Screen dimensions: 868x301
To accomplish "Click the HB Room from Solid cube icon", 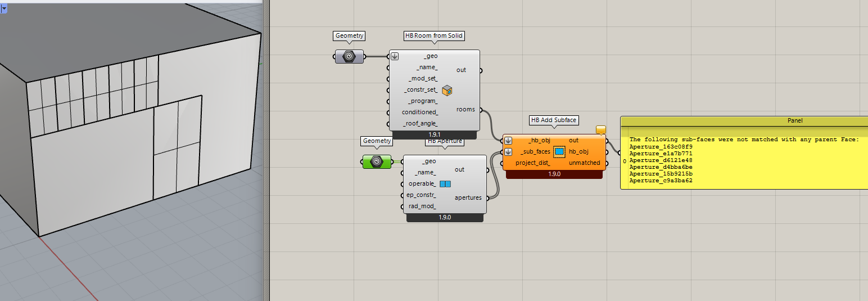I will [x=447, y=90].
